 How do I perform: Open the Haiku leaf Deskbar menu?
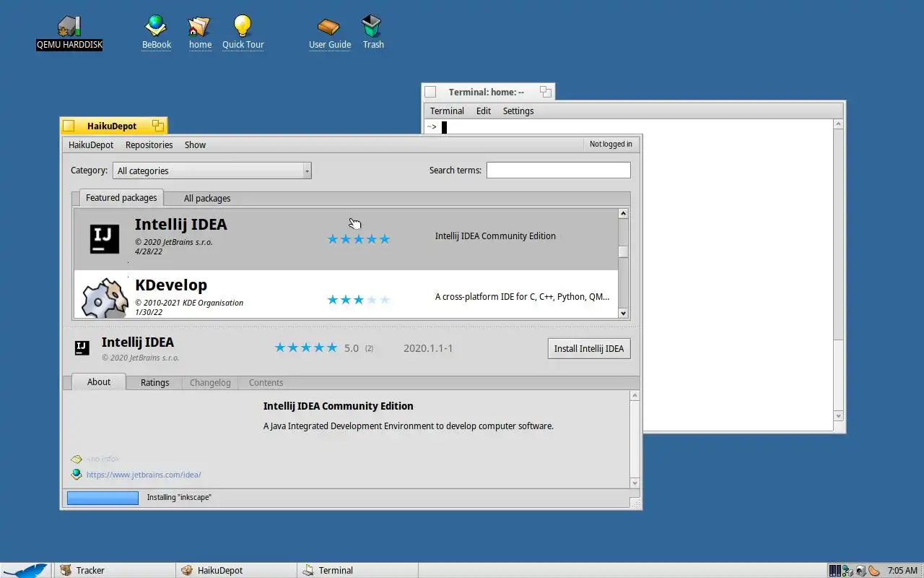coord(26,570)
